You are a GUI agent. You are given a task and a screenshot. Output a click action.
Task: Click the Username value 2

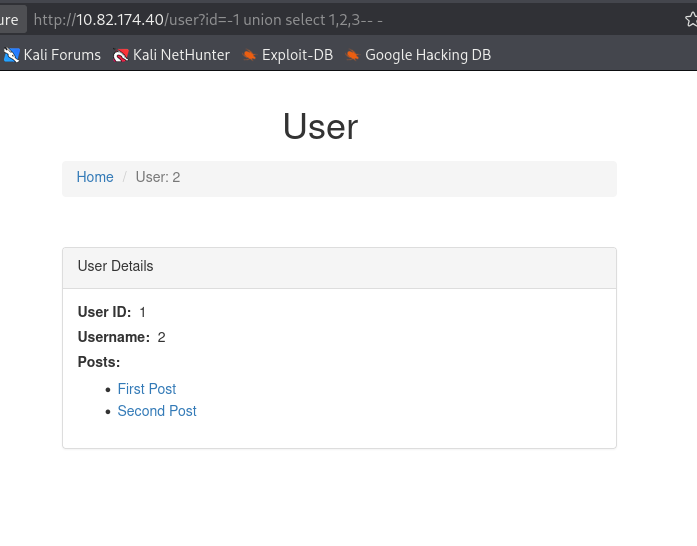pyautogui.click(x=161, y=337)
